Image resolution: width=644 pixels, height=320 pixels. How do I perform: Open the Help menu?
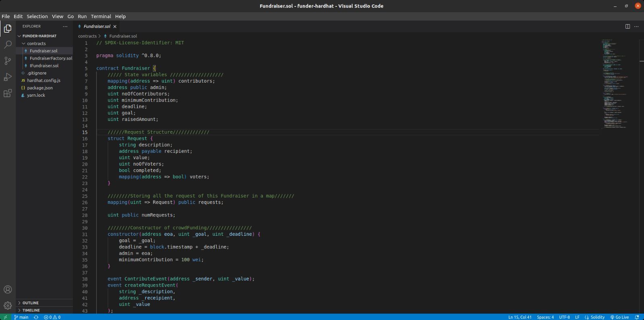point(120,17)
